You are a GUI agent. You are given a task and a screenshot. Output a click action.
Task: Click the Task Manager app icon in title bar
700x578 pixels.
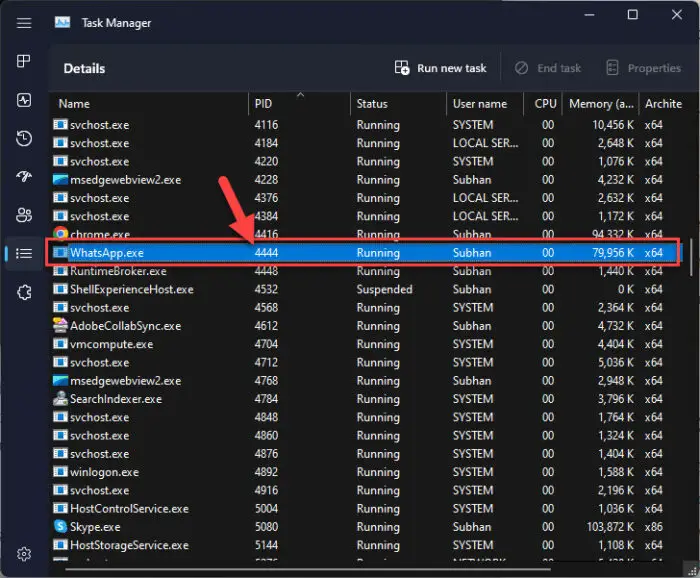point(62,22)
